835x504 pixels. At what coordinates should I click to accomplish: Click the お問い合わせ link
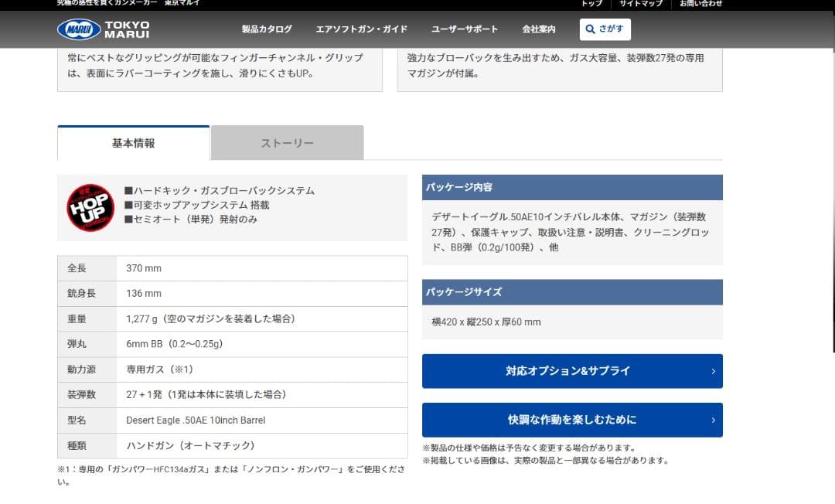(700, 3)
